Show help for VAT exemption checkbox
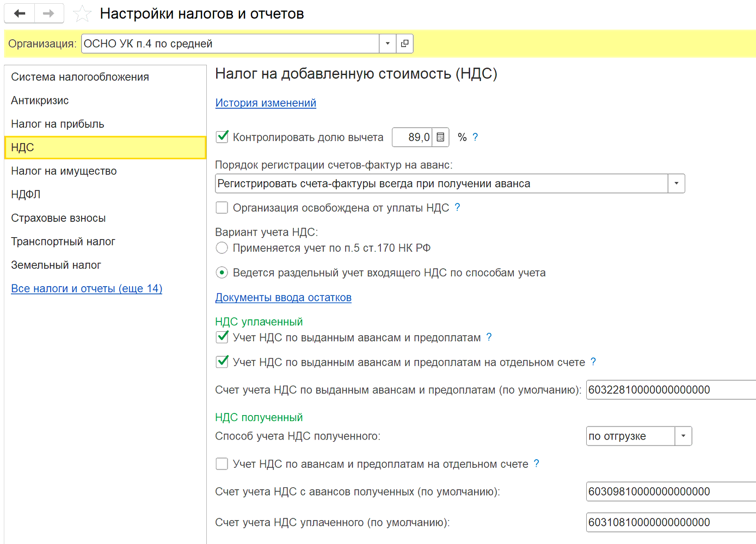756x544 pixels. (x=457, y=207)
